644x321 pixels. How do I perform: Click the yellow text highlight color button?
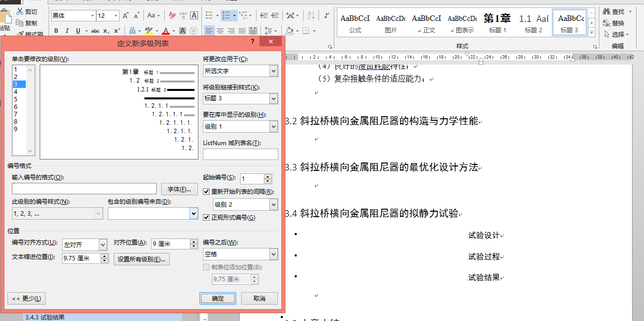(148, 31)
